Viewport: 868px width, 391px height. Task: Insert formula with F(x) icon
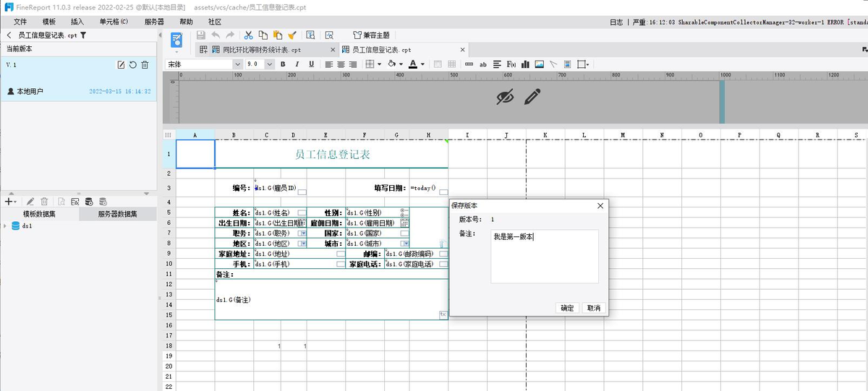click(511, 64)
